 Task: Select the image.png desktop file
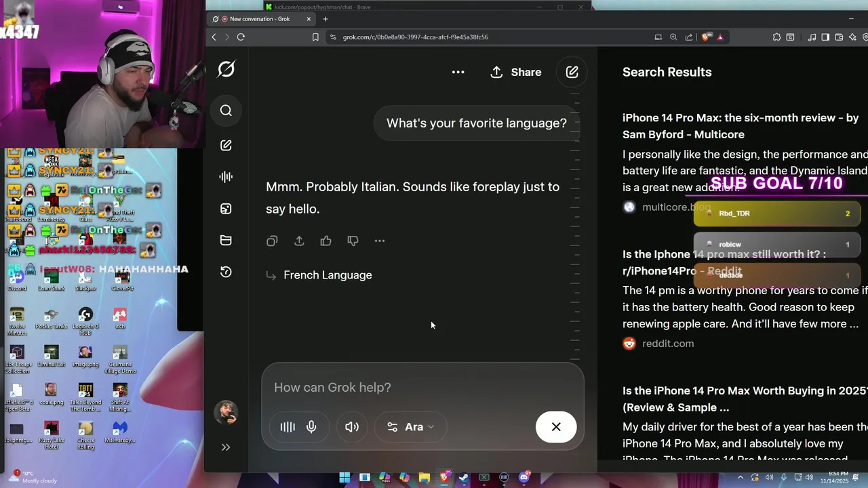pyautogui.click(x=85, y=357)
